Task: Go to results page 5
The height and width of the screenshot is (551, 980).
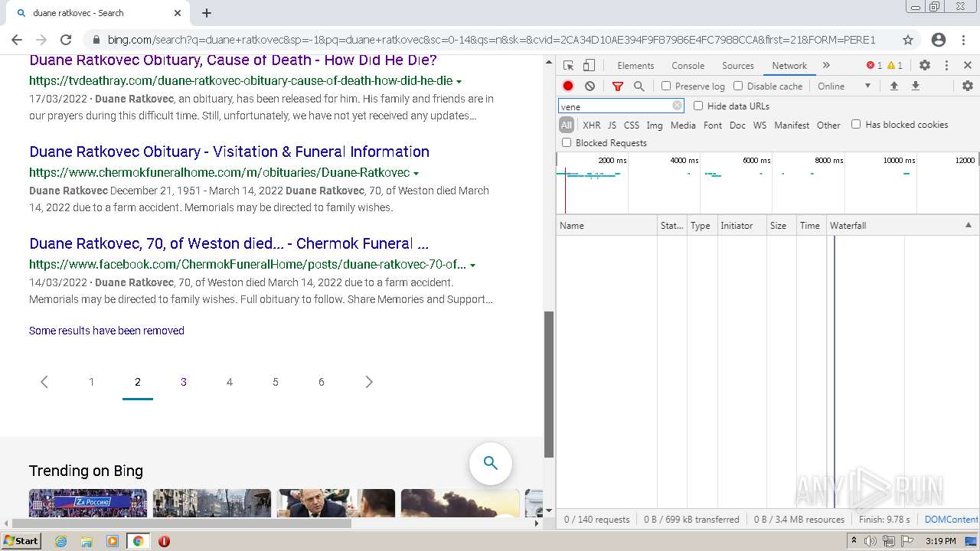Action: 276,382
